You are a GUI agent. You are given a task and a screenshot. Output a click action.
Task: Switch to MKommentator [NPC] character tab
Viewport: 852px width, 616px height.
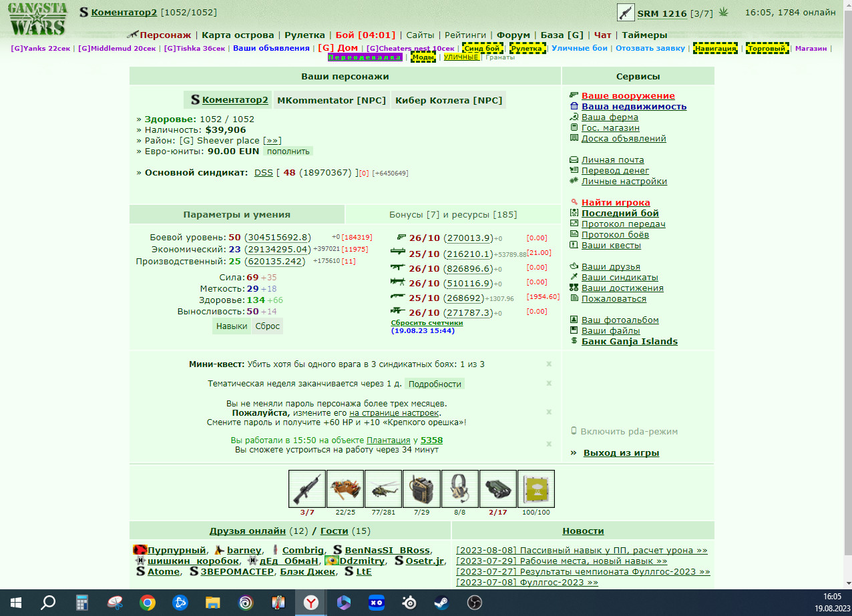pyautogui.click(x=331, y=100)
